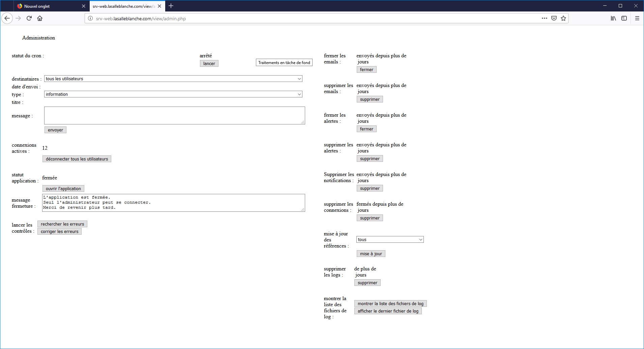This screenshot has width=644, height=349.
Task: Reload the current page
Action: pos(29,18)
